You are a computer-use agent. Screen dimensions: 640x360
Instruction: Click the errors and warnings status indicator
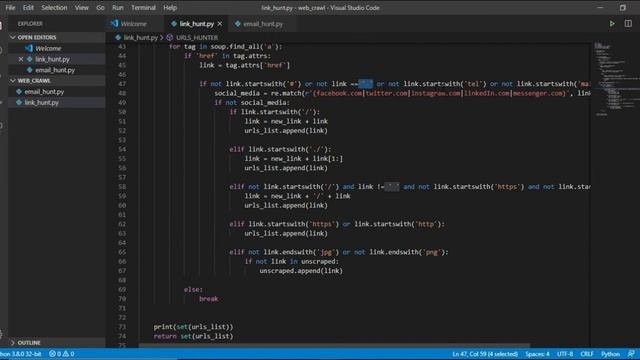[62, 354]
